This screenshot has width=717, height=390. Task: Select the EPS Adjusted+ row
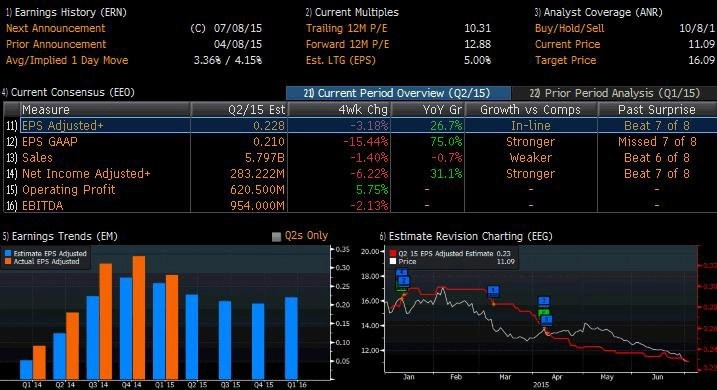[361, 125]
